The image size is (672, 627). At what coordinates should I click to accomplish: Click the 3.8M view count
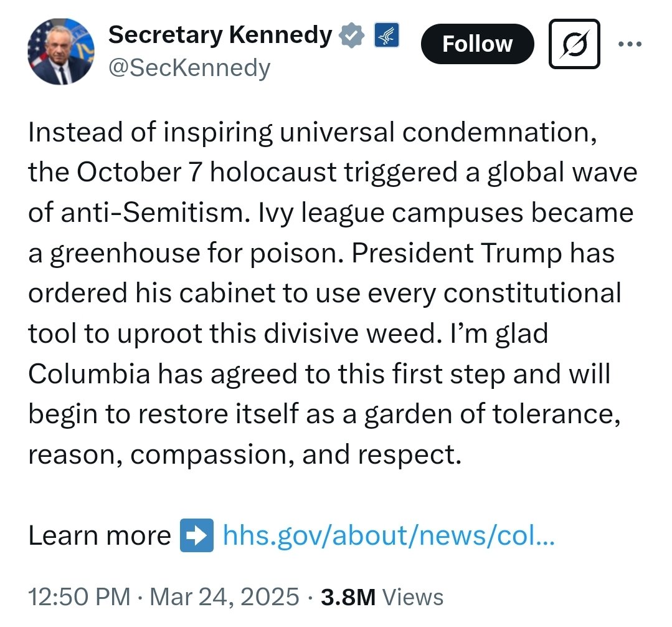(x=348, y=596)
